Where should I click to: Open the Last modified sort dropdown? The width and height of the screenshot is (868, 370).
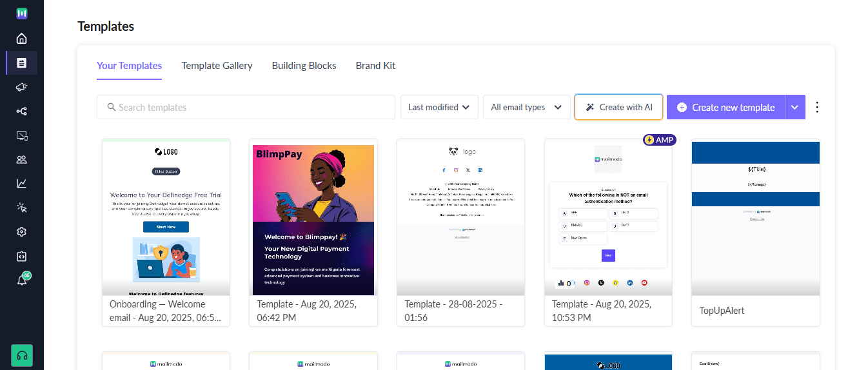439,107
